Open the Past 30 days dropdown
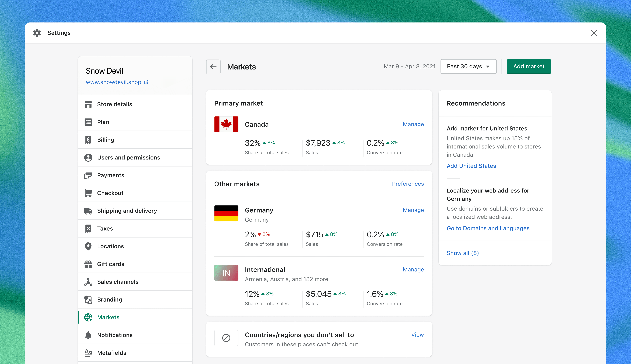Screen dimensions: 631x364 tap(468, 67)
